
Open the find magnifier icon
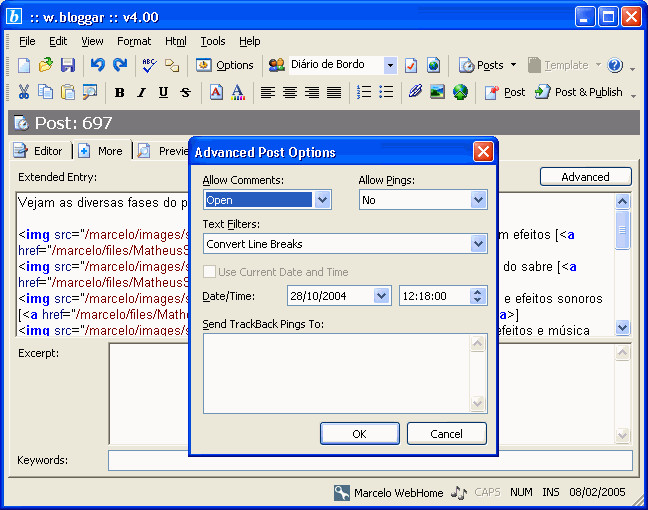click(90, 92)
